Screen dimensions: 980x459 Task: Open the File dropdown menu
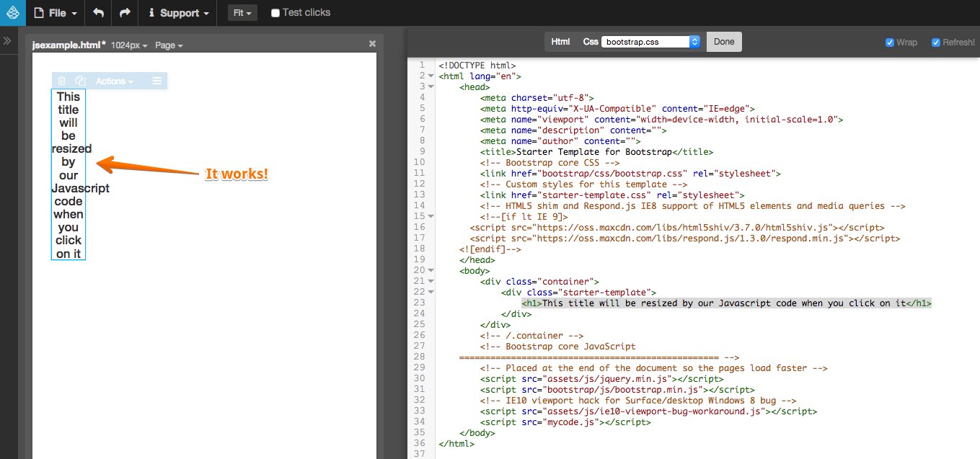pos(56,13)
